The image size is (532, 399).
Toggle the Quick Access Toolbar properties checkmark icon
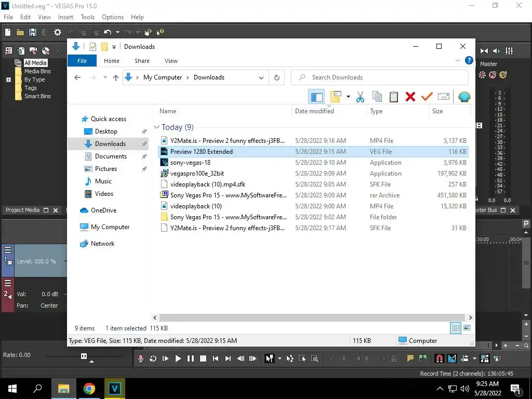tap(93, 47)
